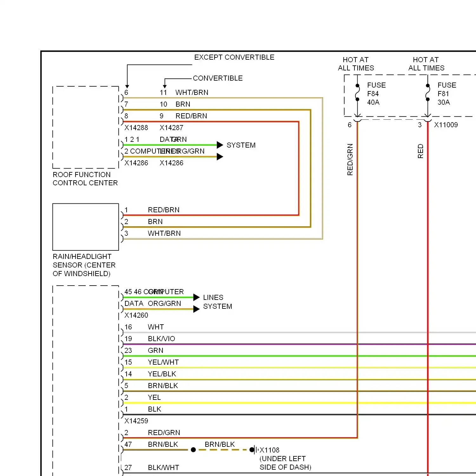Click the Rain/Headlight Sensor component box
Image resolution: width=476 pixels, height=476 pixels.
click(86, 227)
